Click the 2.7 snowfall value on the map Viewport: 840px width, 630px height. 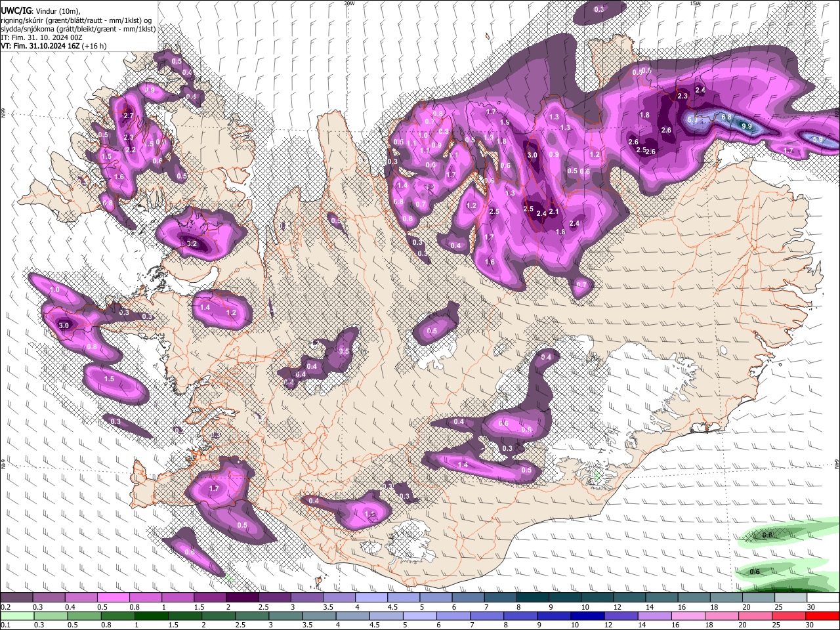[129, 115]
